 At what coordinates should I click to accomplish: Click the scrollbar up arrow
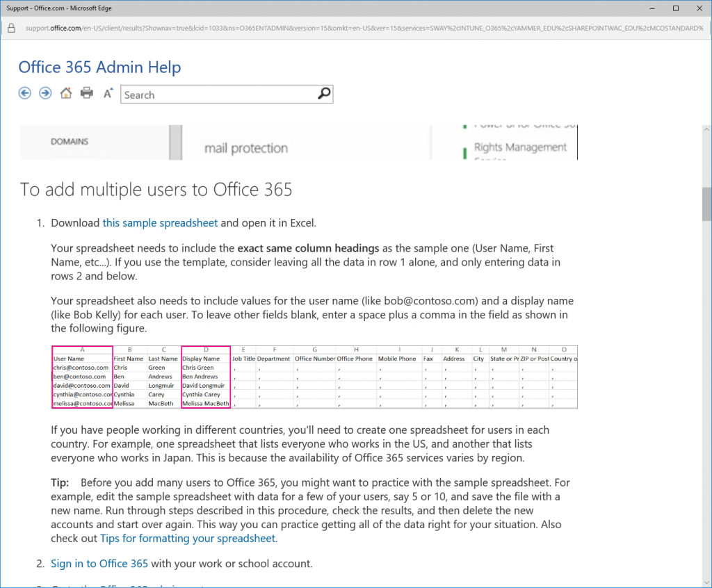pos(706,130)
